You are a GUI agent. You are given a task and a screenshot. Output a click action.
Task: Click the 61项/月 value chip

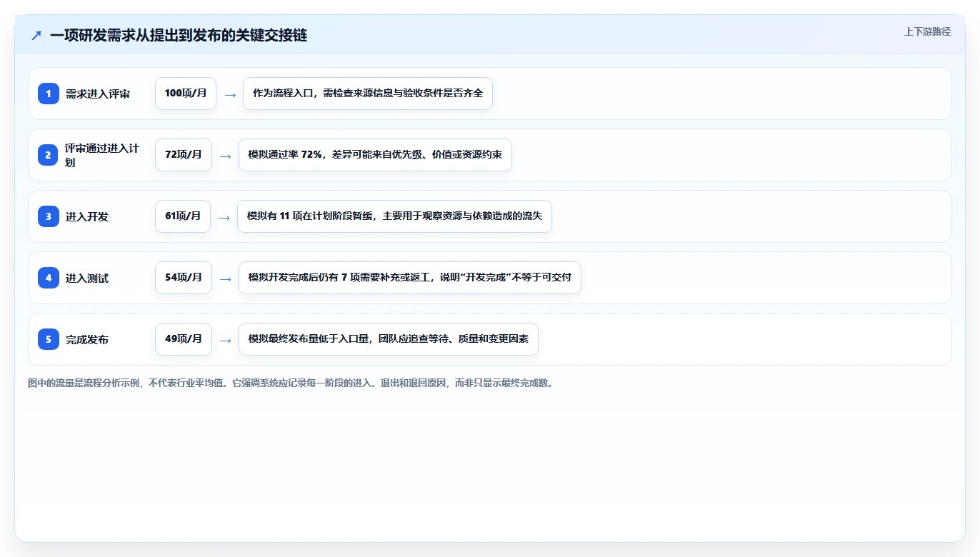coord(183,216)
